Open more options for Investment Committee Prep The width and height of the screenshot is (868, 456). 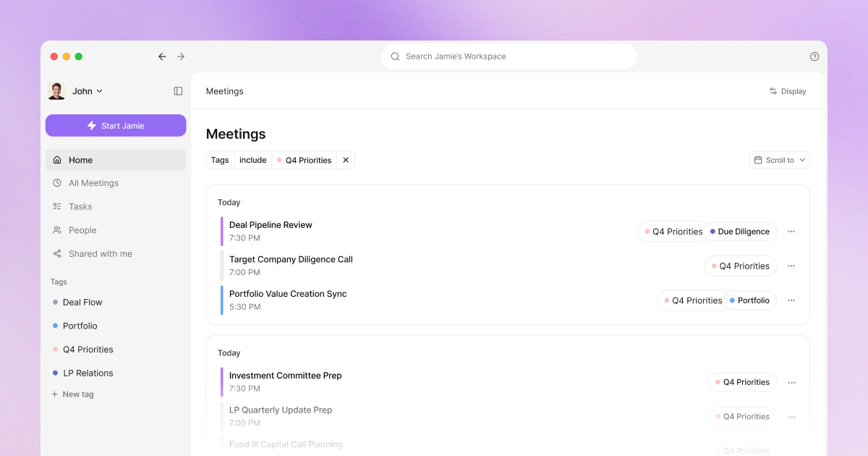coord(791,382)
